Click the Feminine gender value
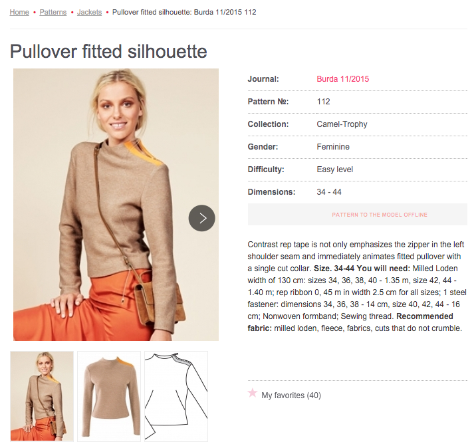The image size is (476, 448). 333,147
